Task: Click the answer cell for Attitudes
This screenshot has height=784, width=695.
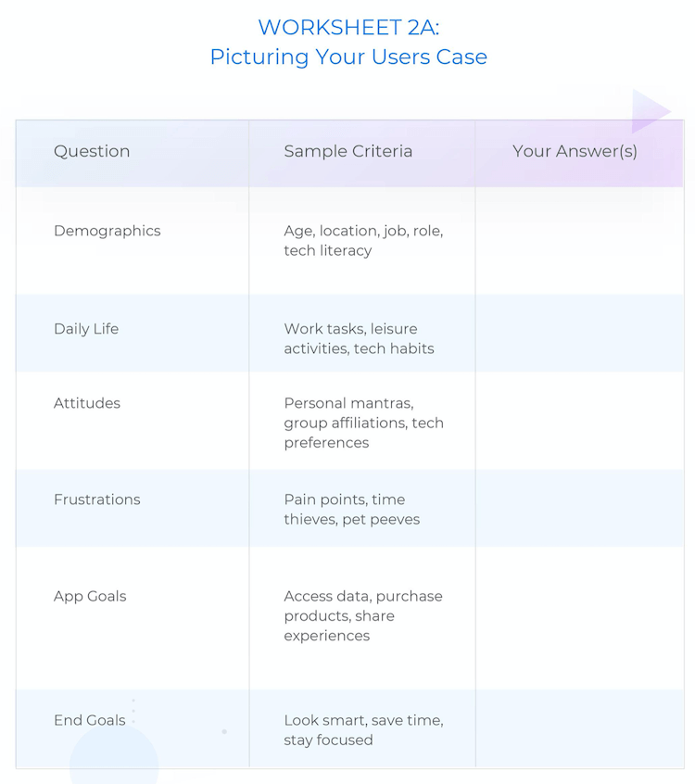Action: (579, 421)
